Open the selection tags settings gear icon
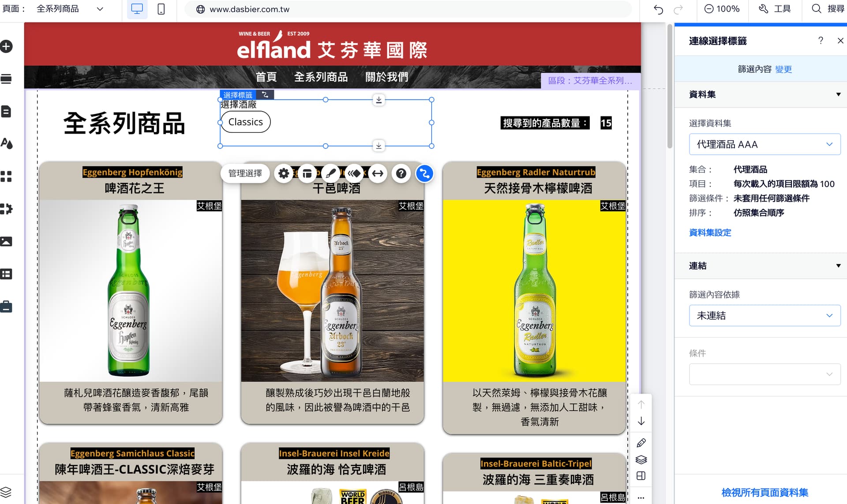 coord(284,174)
